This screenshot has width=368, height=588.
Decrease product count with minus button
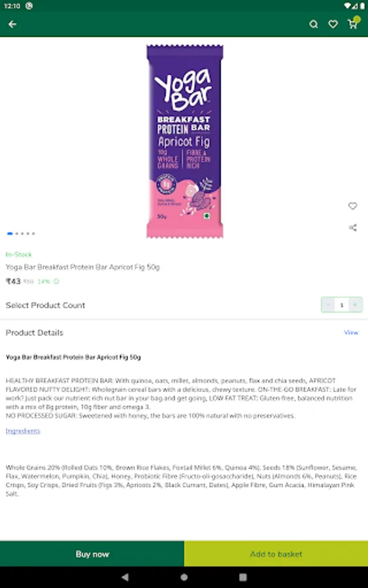pos(329,305)
